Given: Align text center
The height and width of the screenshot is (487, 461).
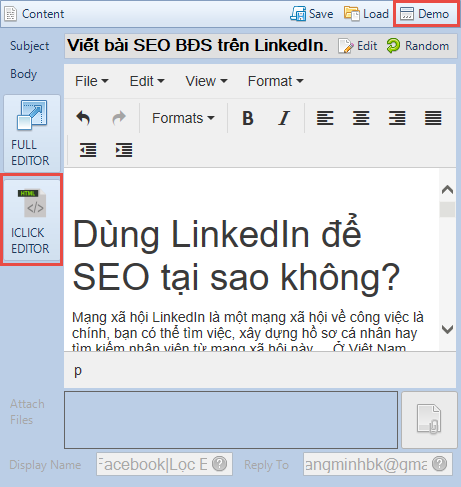Looking at the screenshot, I should pyautogui.click(x=361, y=118).
